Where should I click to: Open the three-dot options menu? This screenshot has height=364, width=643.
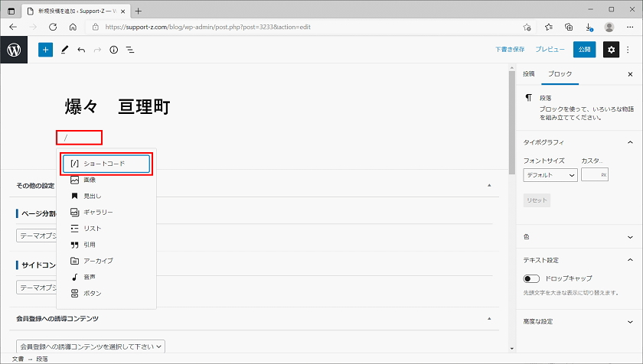point(629,50)
